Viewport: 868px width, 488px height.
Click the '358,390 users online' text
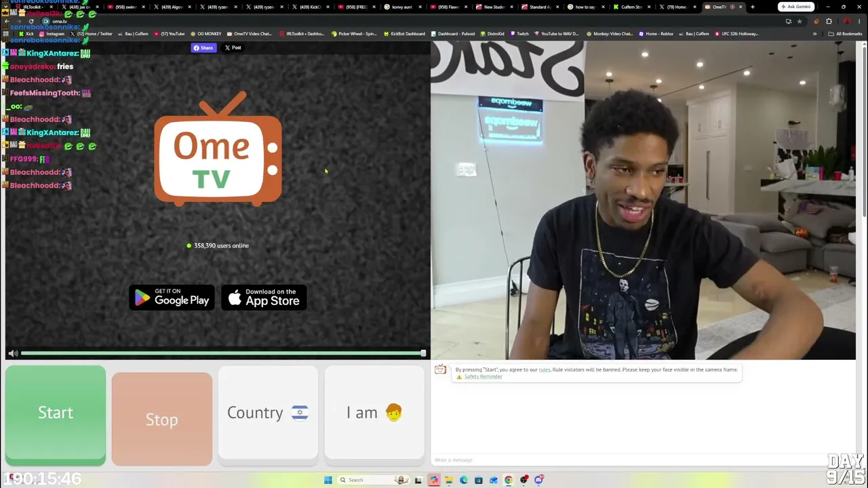221,245
